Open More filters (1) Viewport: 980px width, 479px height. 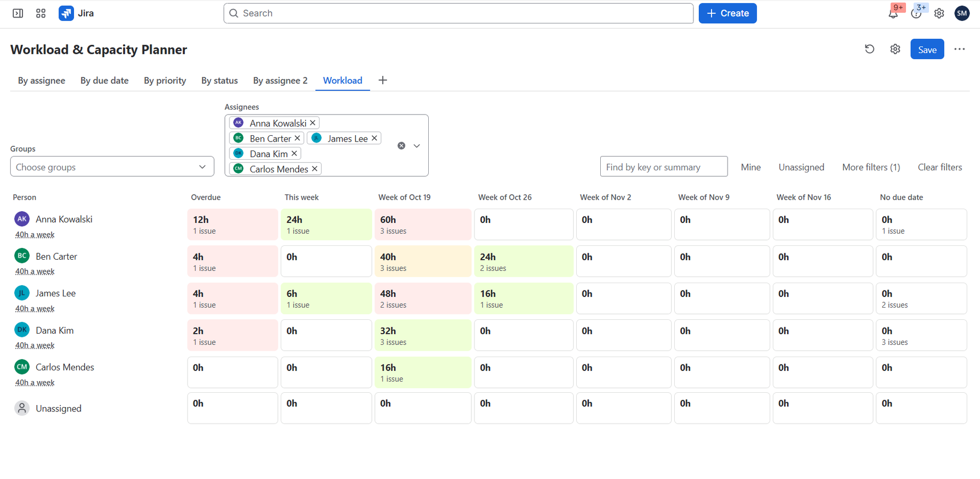(871, 167)
